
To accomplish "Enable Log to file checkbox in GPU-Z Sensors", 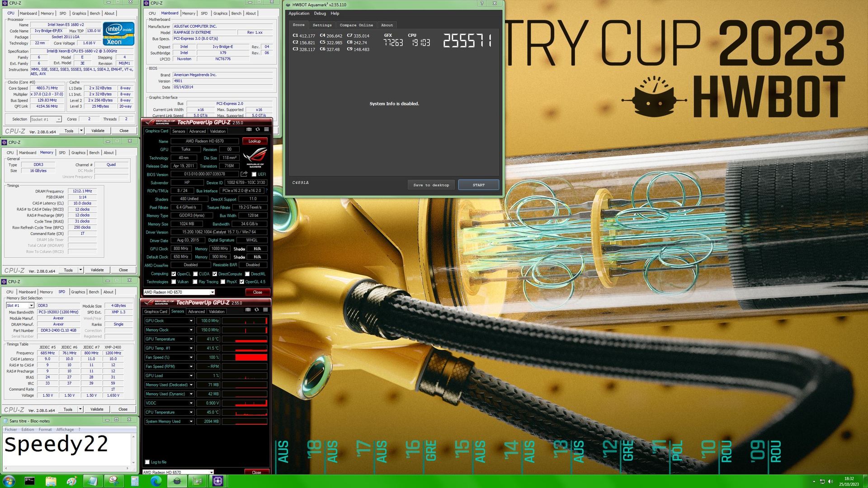I will tap(147, 462).
